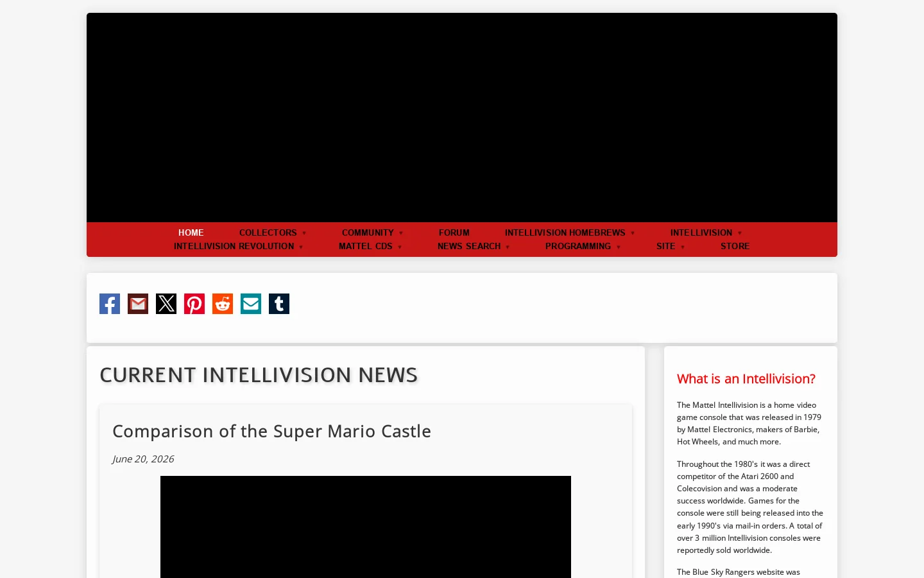924x578 pixels.
Task: Share on X (Twitter) icon
Action: [x=166, y=304]
